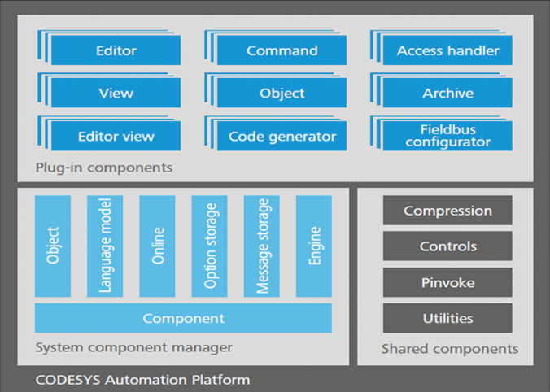Click the Controls shared component
The height and width of the screenshot is (392, 550).
(447, 246)
